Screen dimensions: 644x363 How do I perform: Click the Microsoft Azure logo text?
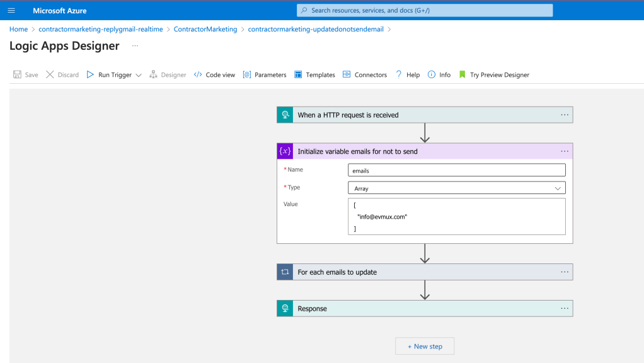click(x=60, y=11)
